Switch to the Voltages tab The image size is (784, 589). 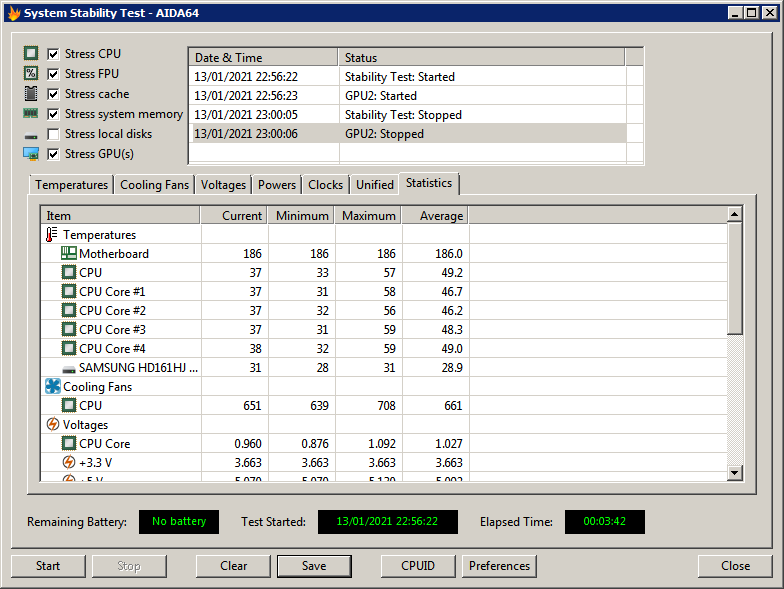coord(223,184)
